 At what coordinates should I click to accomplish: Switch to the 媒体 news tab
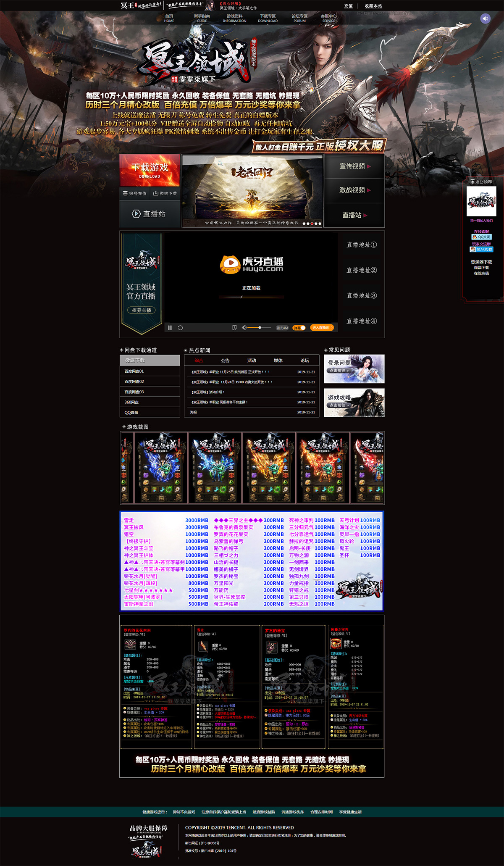pyautogui.click(x=278, y=361)
